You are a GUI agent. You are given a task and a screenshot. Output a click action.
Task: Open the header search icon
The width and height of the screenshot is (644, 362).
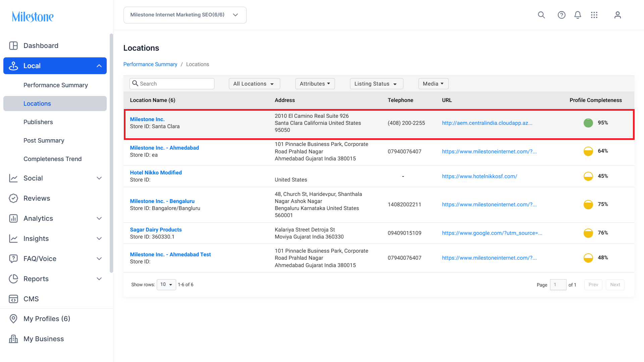(541, 15)
